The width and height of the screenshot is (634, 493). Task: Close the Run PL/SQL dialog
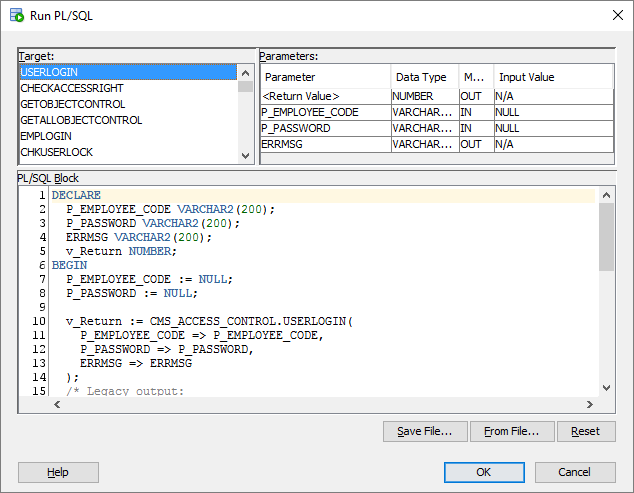point(617,15)
